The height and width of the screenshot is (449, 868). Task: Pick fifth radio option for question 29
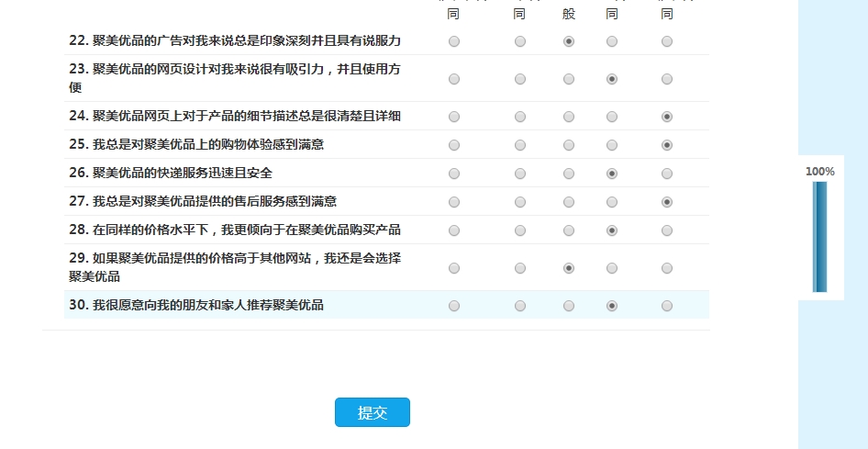[667, 268]
